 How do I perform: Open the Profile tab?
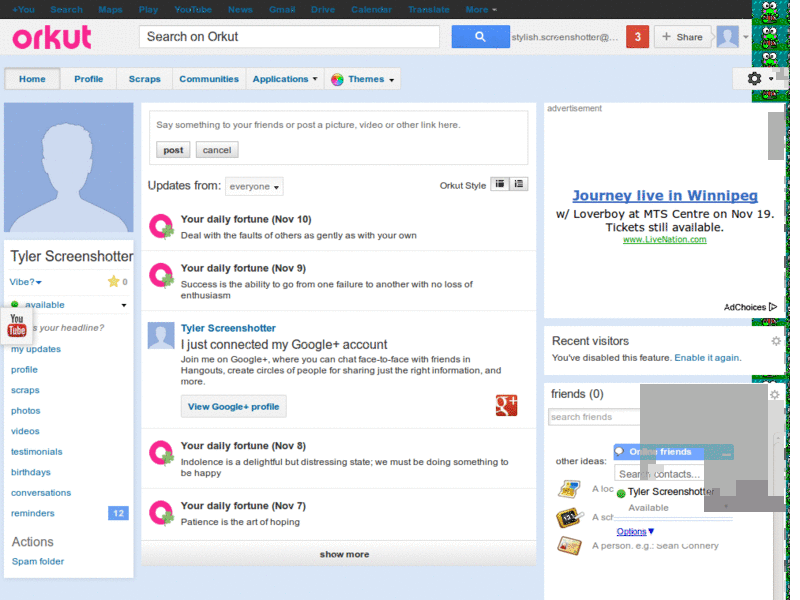[x=88, y=79]
